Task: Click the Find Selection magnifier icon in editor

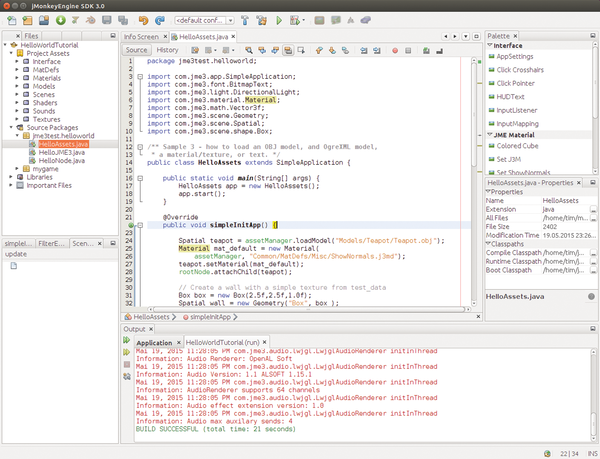Action: pyautogui.click(x=249, y=50)
